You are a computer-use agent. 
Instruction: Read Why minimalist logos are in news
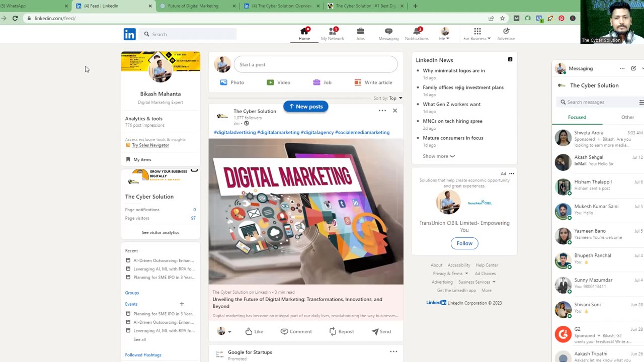tap(454, 70)
